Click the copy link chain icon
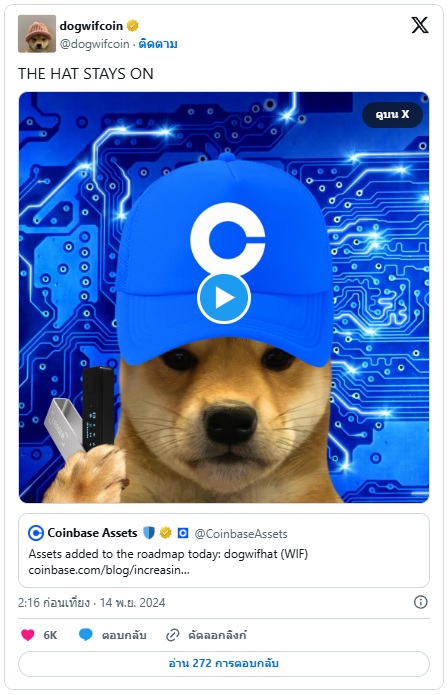The width and height of the screenshot is (447, 695). coord(172,635)
